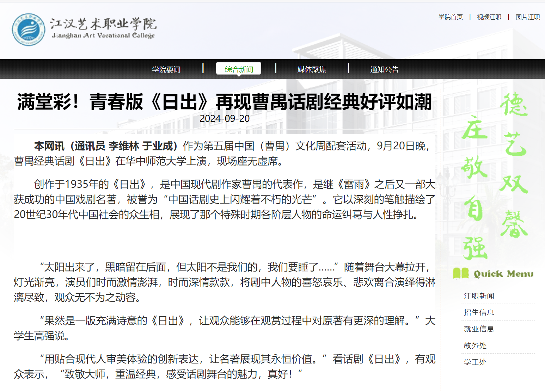Go to the 通知公告 notices tab

(x=384, y=69)
